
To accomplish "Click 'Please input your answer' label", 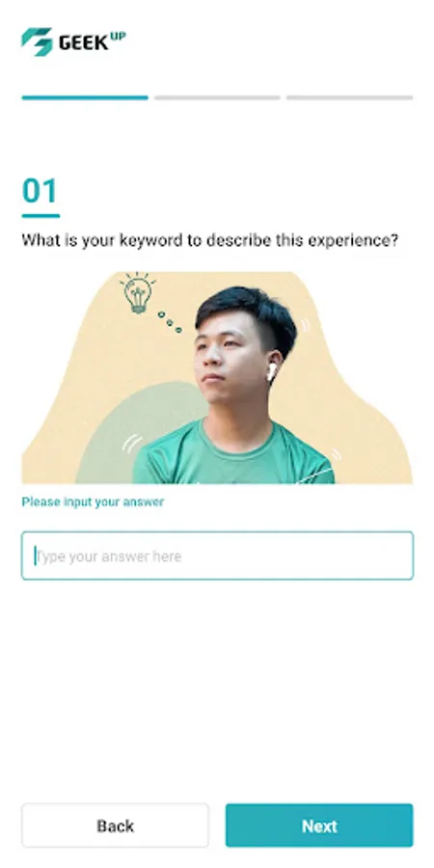I will click(93, 502).
